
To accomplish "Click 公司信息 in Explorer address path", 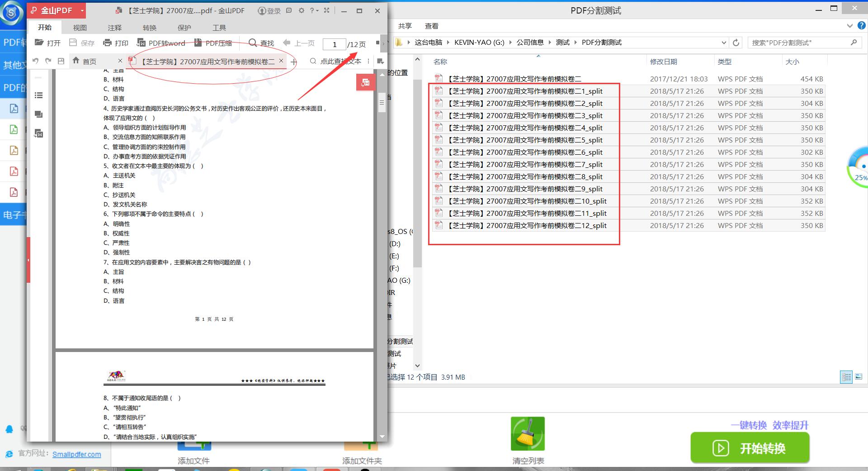I will pyautogui.click(x=530, y=43).
